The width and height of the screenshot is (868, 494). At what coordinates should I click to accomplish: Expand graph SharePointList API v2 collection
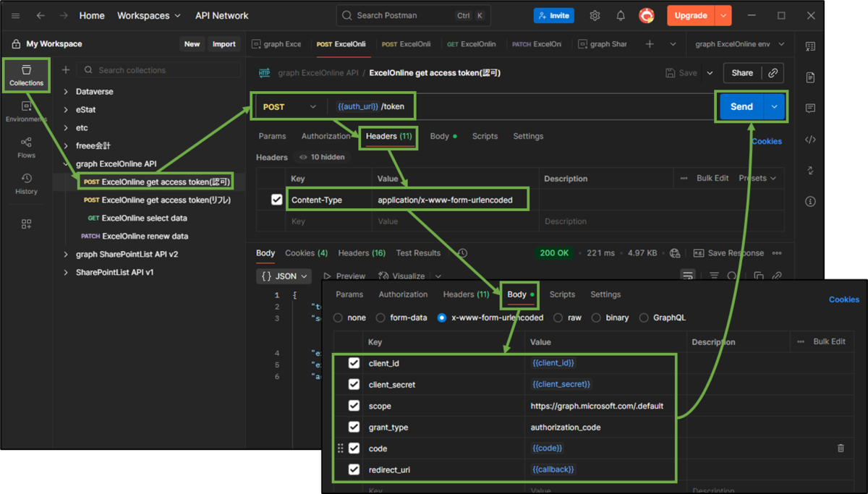point(66,255)
